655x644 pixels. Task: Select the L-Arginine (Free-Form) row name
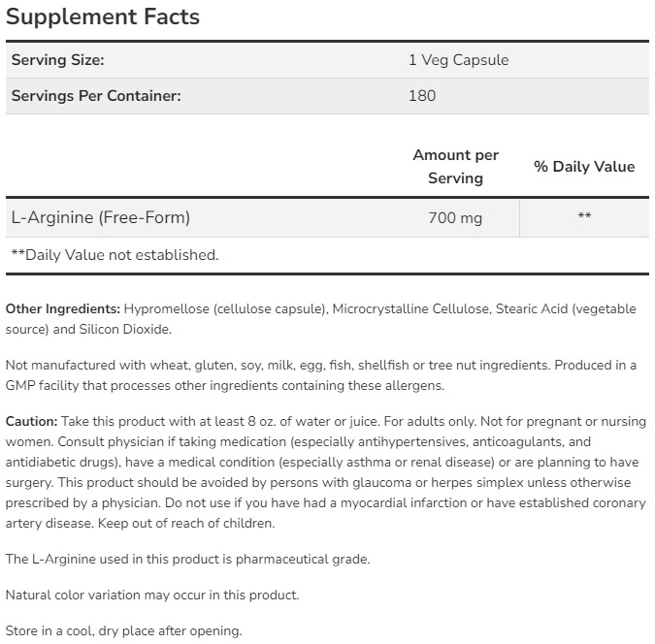[x=101, y=217]
